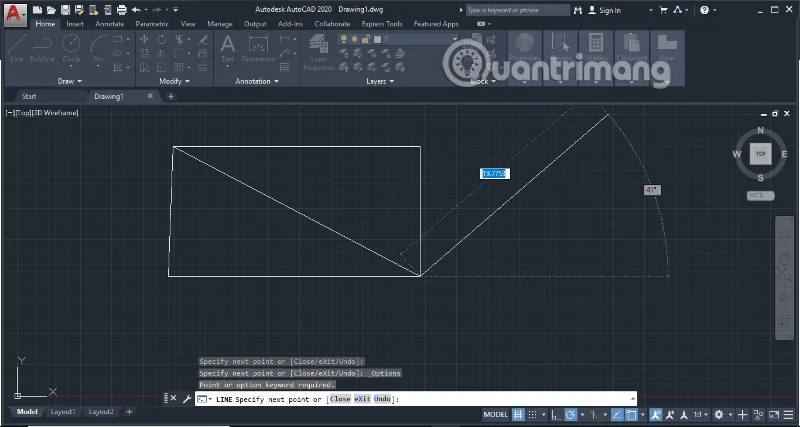The image size is (800, 427).
Task: Click the layer color swatch in layer dropdown
Action: pos(378,39)
